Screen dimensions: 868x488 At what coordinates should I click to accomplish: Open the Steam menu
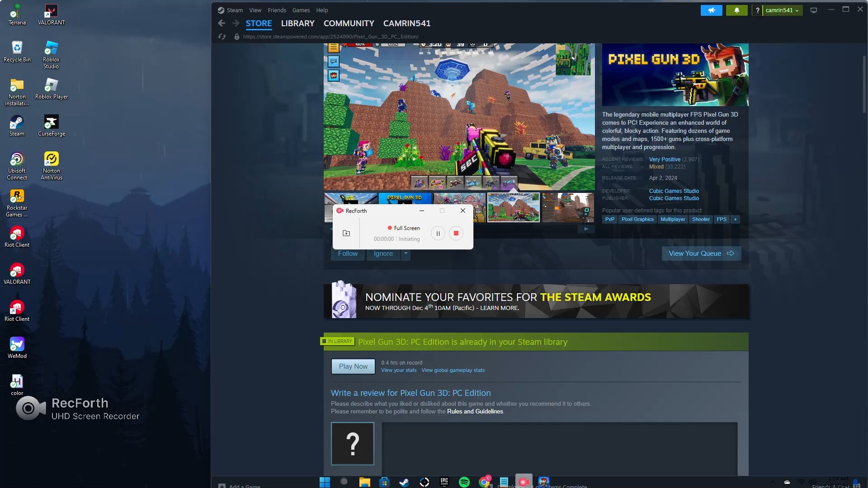tap(235, 10)
